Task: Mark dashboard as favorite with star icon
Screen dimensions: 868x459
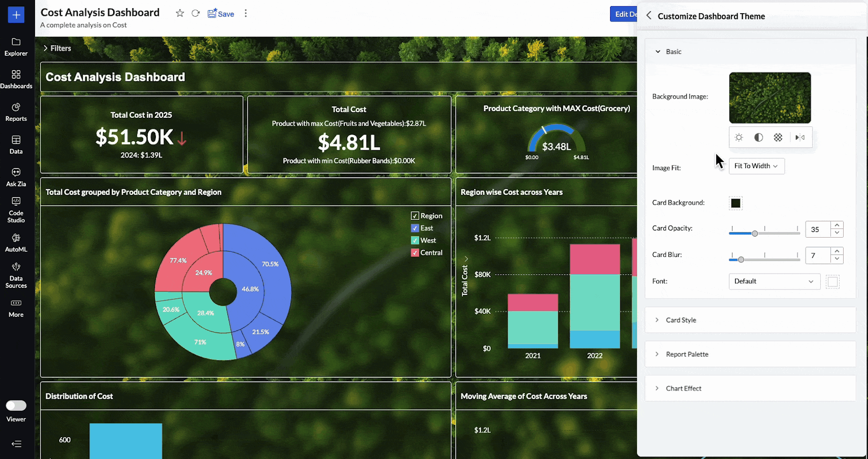Action: coord(180,14)
